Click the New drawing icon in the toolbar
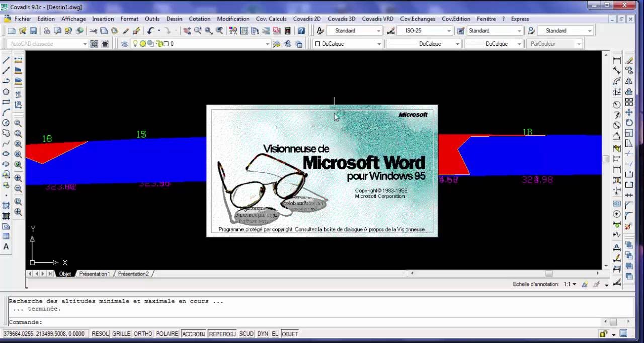This screenshot has height=343, width=644. click(11, 31)
